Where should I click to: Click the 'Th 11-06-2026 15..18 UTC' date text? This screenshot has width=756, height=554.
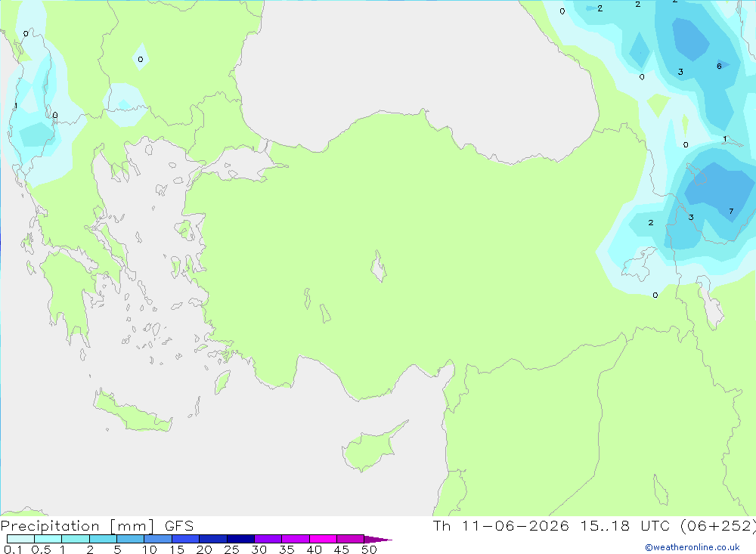tap(552, 526)
